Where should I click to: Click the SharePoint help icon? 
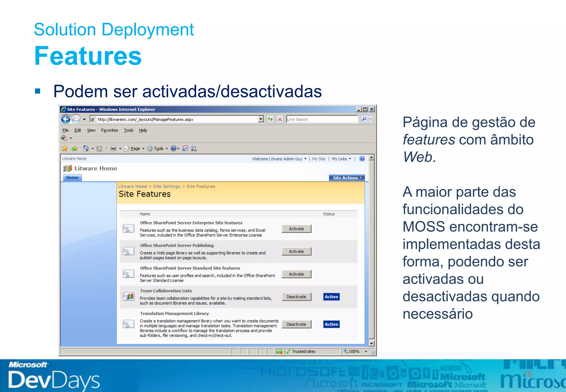(362, 159)
